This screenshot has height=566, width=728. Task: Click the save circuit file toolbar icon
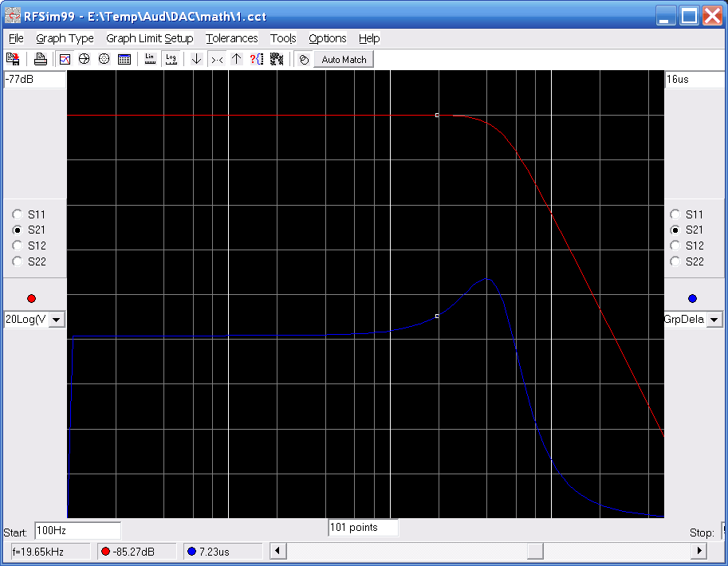click(x=13, y=59)
